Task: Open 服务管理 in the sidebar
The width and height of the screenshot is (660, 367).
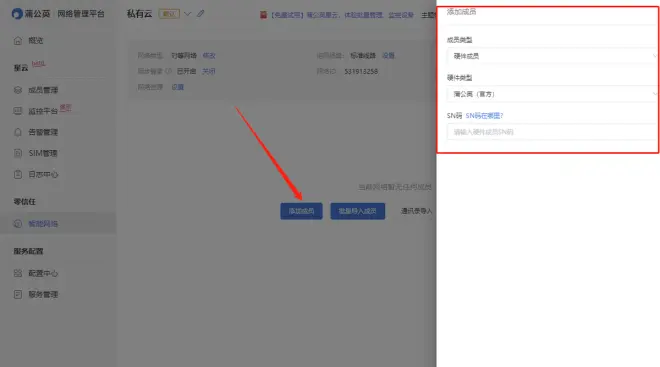Action: click(x=43, y=294)
